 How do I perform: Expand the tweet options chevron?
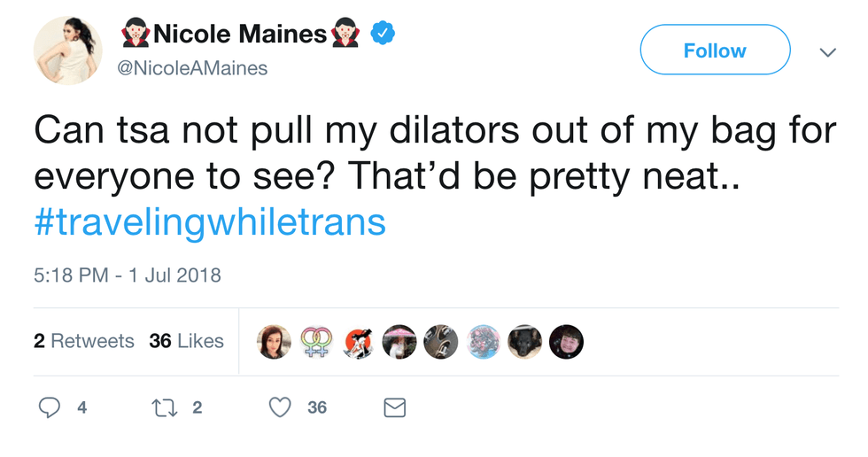tap(827, 52)
